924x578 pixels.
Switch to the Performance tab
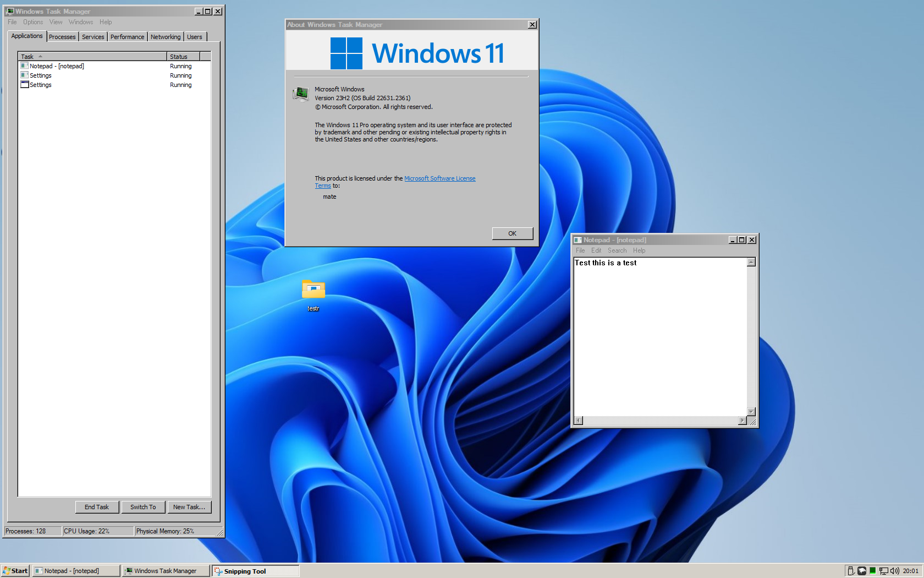(127, 37)
